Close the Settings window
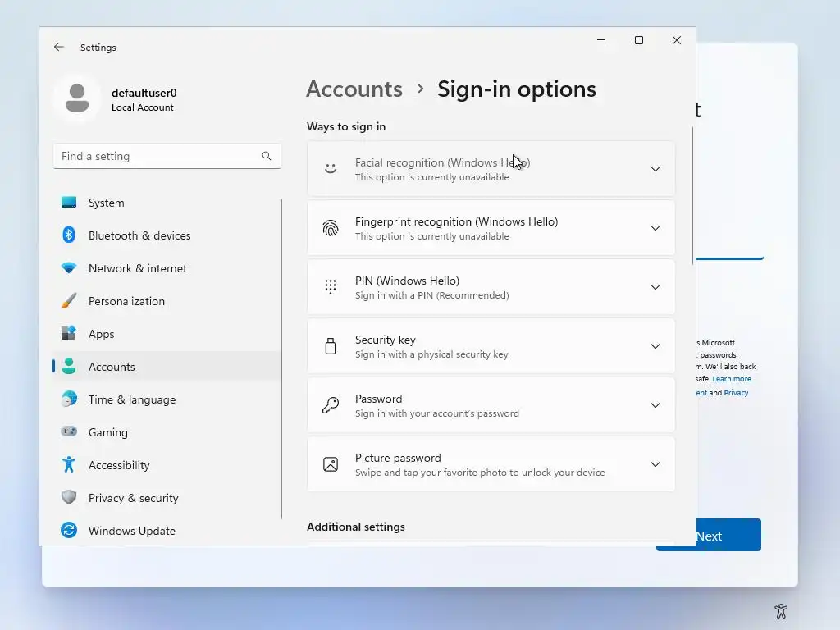The width and height of the screenshot is (840, 630). pyautogui.click(x=677, y=40)
